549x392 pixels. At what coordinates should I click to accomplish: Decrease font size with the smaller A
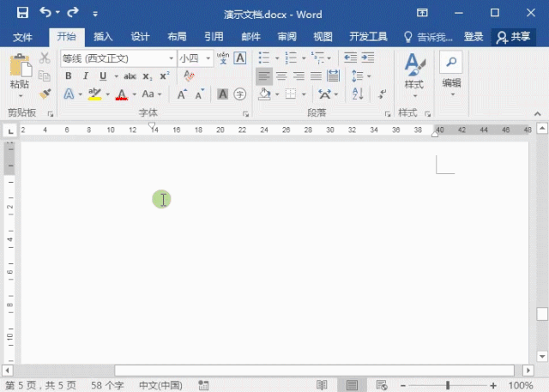[200, 94]
